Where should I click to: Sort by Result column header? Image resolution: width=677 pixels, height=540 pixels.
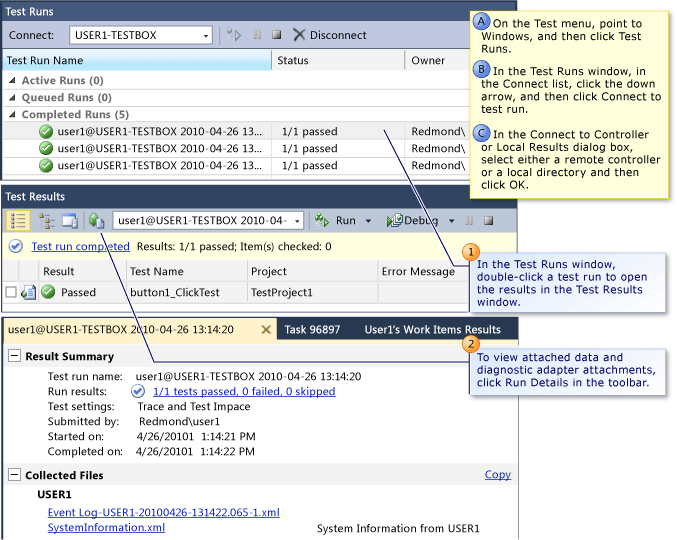[x=82, y=272]
